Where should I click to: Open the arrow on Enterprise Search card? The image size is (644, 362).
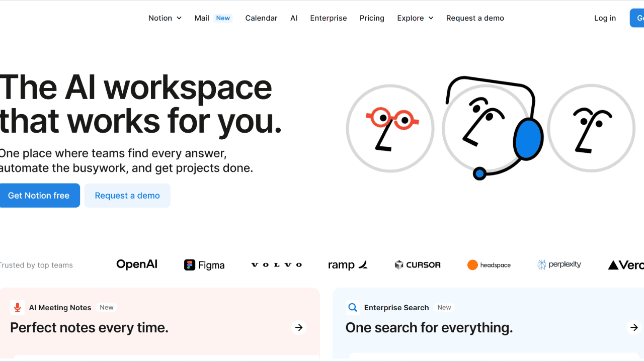(634, 328)
